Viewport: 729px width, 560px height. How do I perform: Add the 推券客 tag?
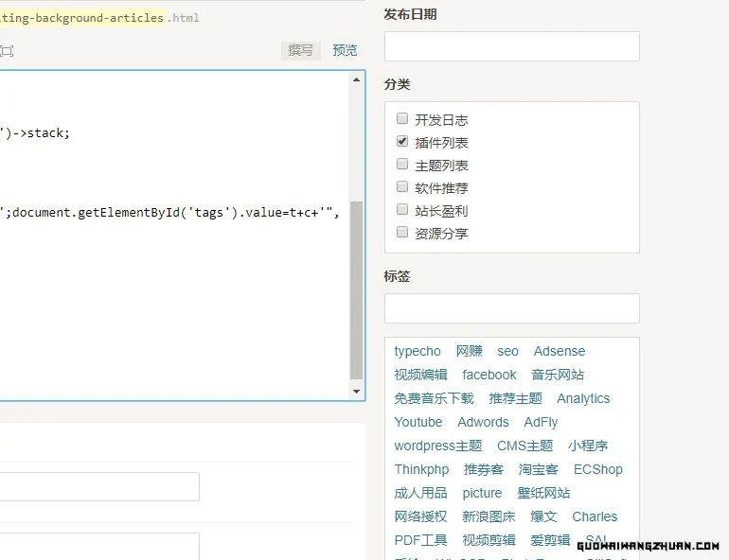click(484, 469)
